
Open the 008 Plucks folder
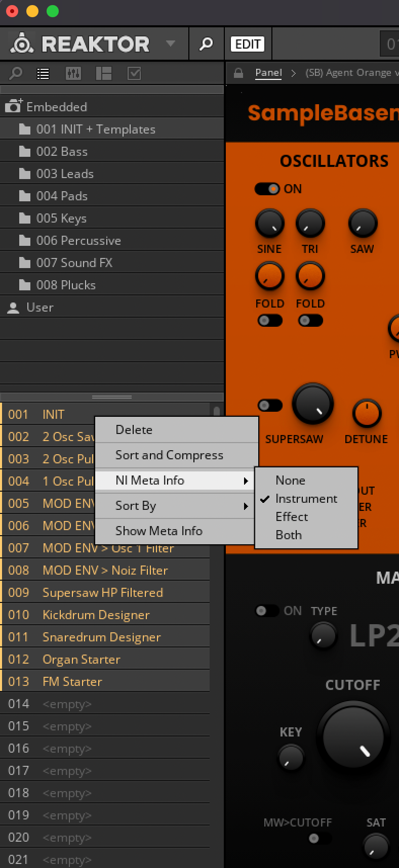point(111,285)
